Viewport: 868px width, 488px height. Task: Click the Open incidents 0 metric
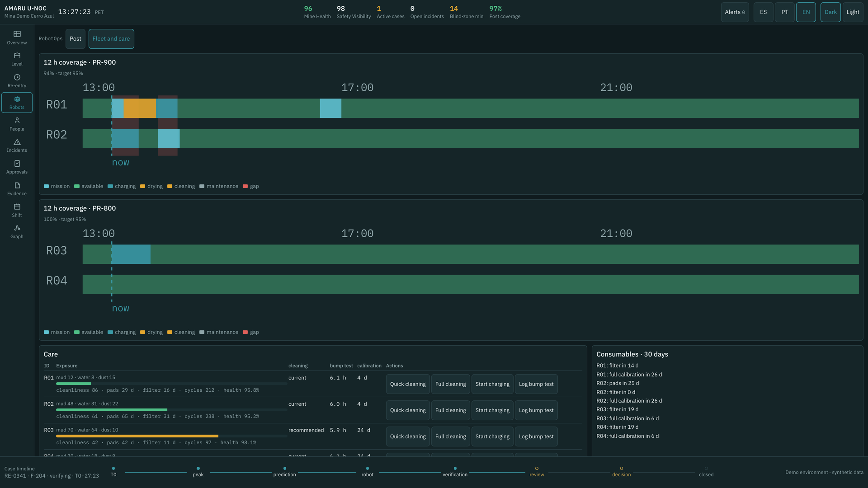(427, 12)
